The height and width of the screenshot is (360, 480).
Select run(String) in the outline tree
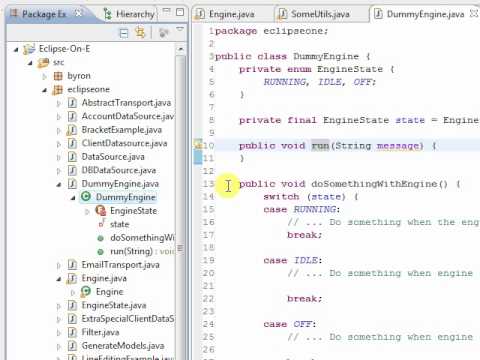tap(131, 251)
